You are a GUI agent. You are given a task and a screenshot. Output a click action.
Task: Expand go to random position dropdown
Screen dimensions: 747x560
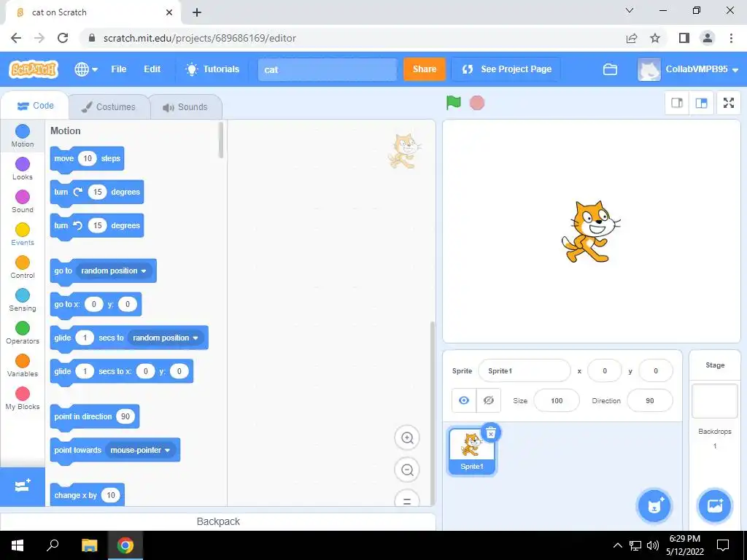114,271
